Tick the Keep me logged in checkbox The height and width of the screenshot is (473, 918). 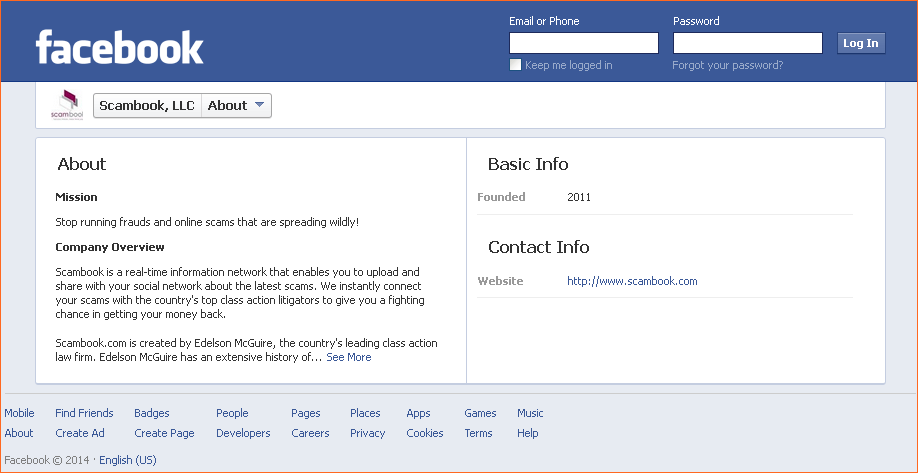coord(515,65)
